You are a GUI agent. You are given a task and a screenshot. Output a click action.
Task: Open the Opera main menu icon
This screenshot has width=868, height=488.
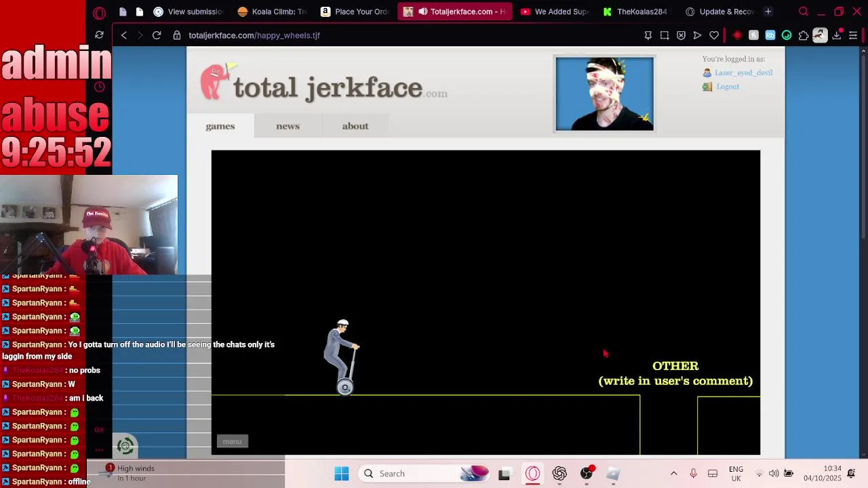click(x=99, y=12)
